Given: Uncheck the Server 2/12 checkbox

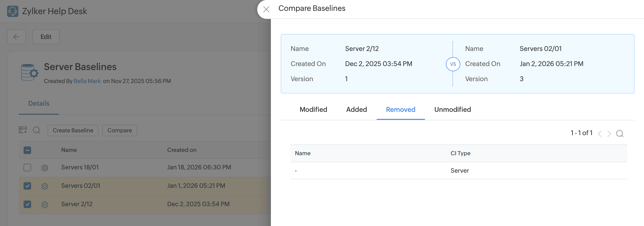Looking at the screenshot, I should [x=27, y=204].
